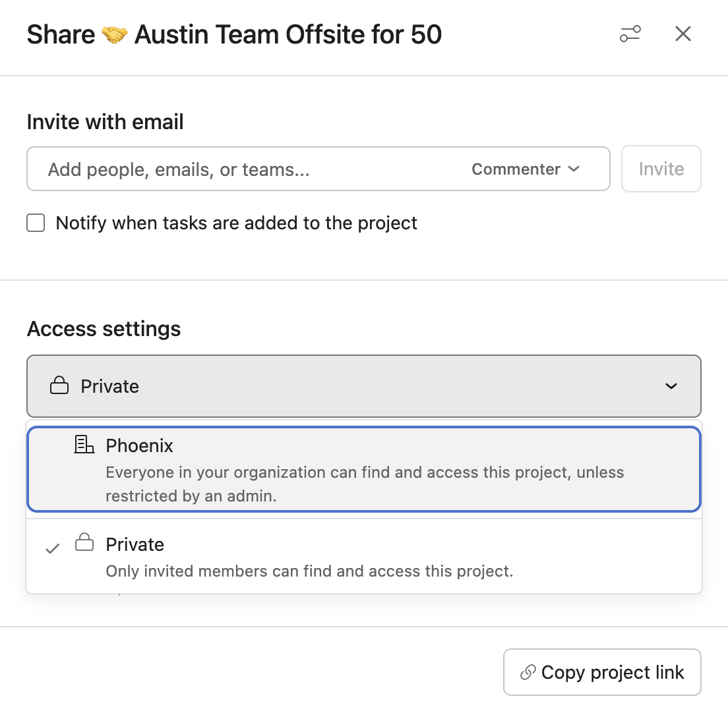The width and height of the screenshot is (728, 713).
Task: Click the chevron arrow on access dropdown
Action: coord(671,386)
